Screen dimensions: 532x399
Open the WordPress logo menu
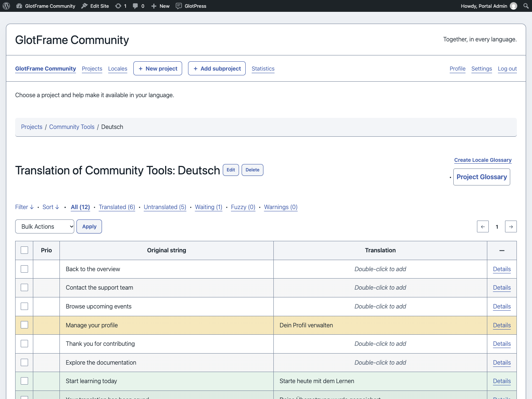pyautogui.click(x=6, y=6)
